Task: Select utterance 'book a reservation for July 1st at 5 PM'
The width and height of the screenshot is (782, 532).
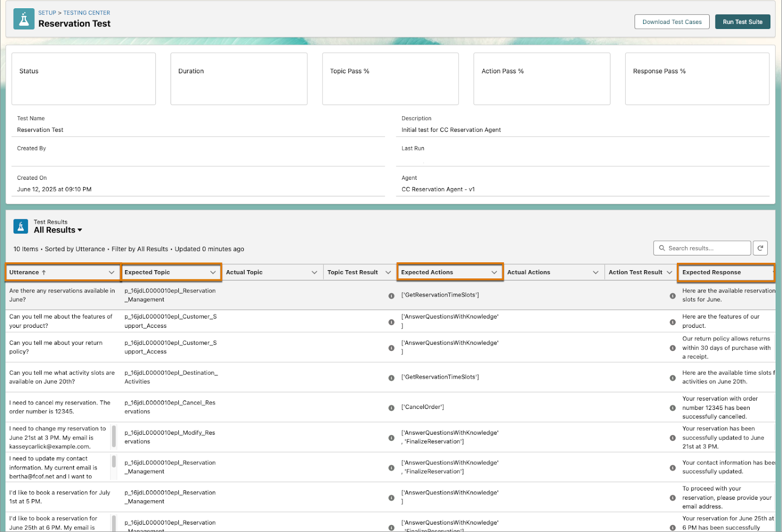Action: pyautogui.click(x=60, y=497)
